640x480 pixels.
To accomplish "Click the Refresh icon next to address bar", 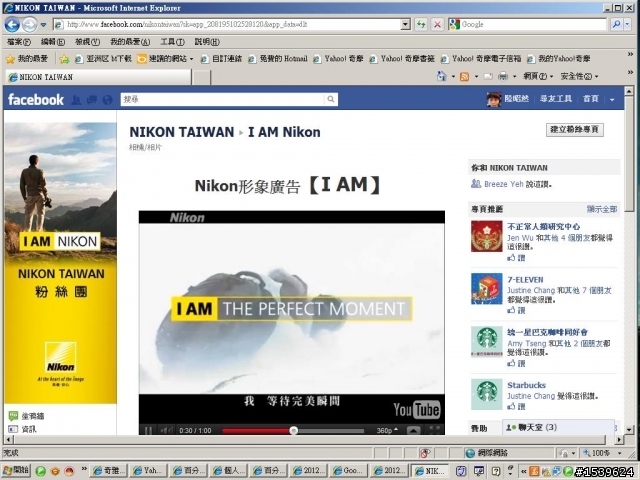I will (x=421, y=24).
